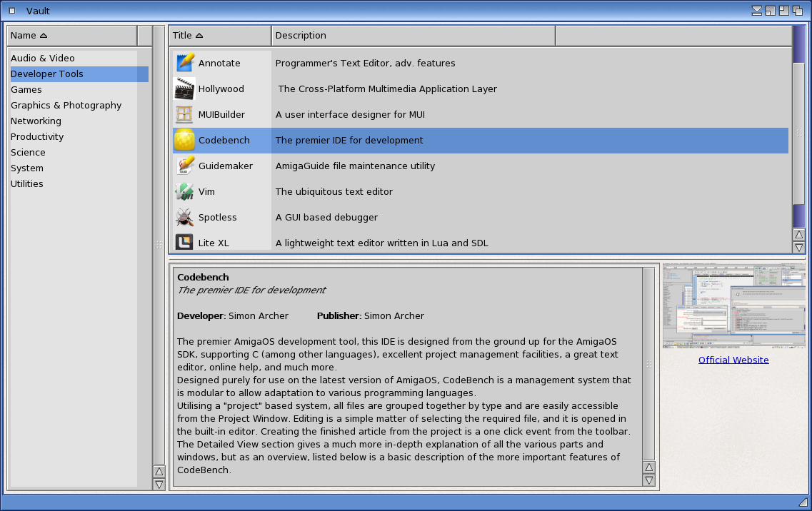Image resolution: width=812 pixels, height=511 pixels.
Task: Select the Vim editor icon
Action: 185,191
